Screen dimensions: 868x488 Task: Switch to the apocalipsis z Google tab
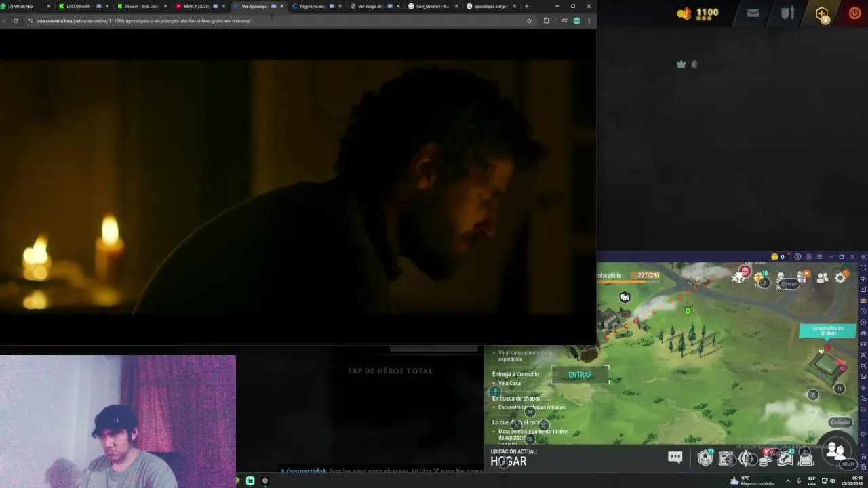pyautogui.click(x=491, y=6)
